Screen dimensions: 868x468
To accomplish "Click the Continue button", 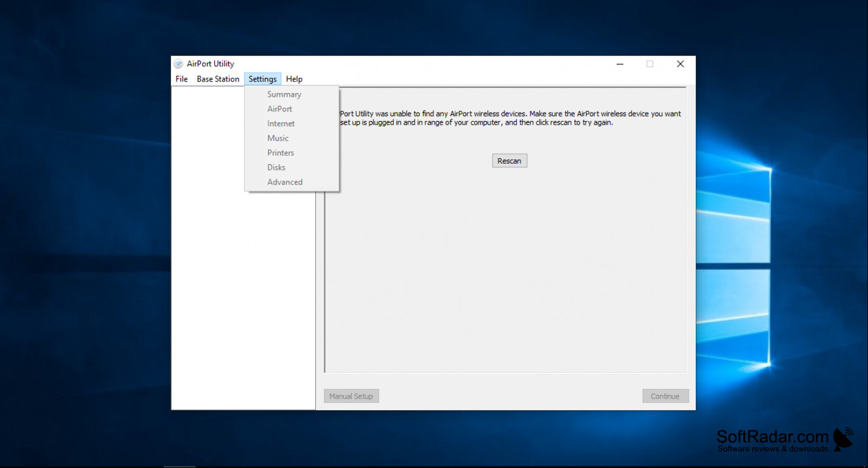I will (x=665, y=396).
